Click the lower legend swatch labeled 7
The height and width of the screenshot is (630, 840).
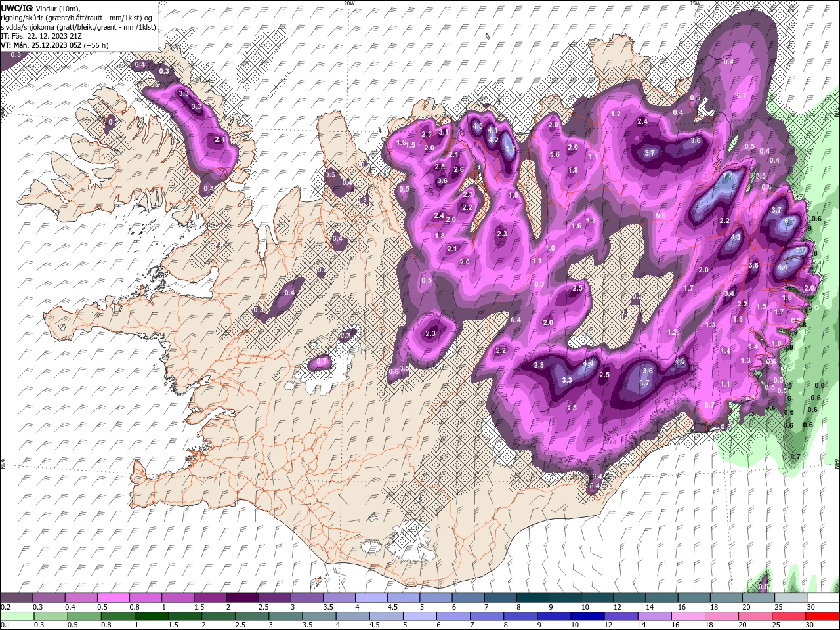point(486,616)
